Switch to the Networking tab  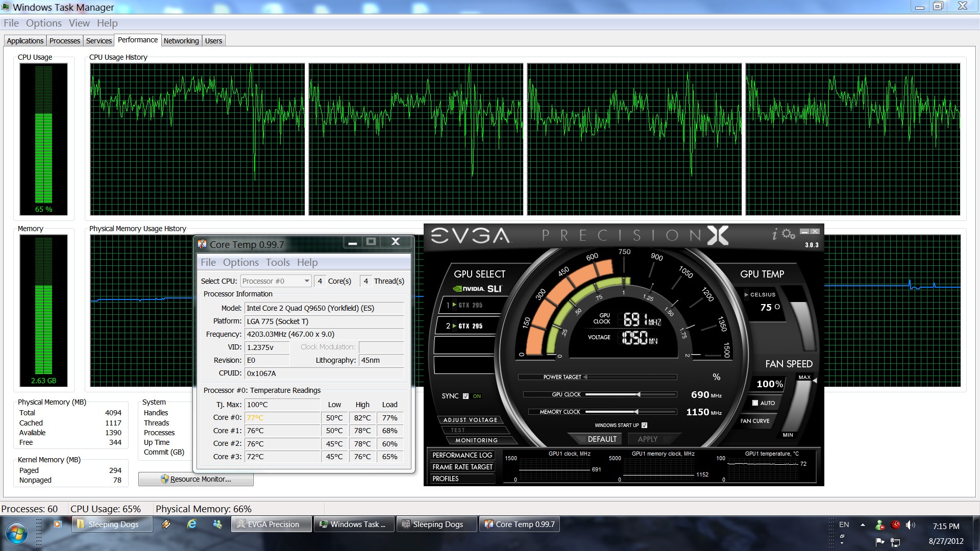[181, 41]
